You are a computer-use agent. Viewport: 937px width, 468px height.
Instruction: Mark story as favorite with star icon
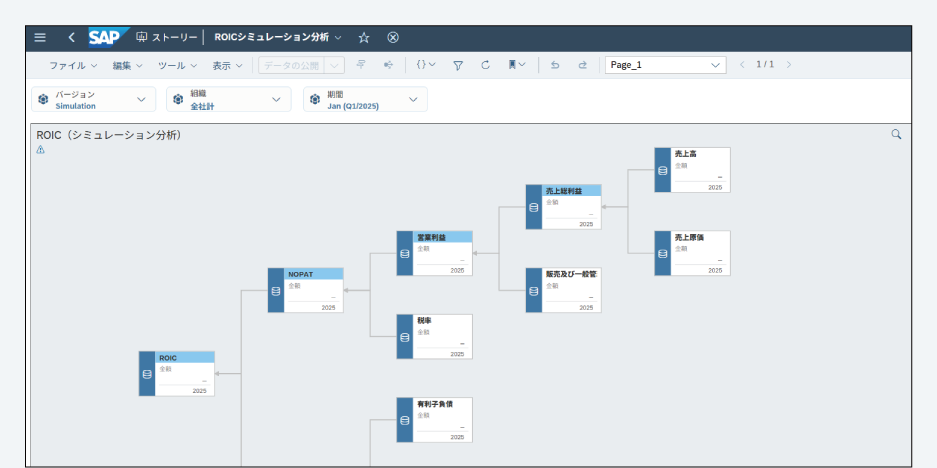[364, 37]
